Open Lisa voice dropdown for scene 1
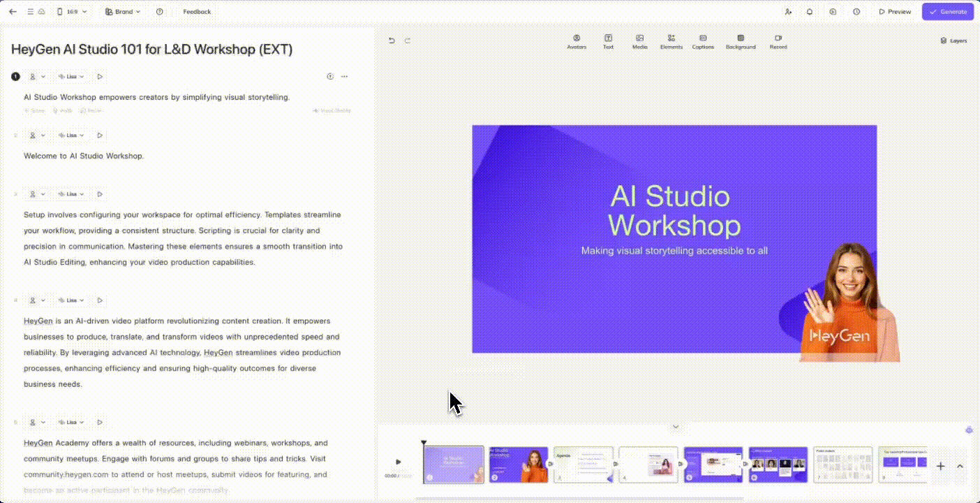The width and height of the screenshot is (980, 503). tap(71, 76)
